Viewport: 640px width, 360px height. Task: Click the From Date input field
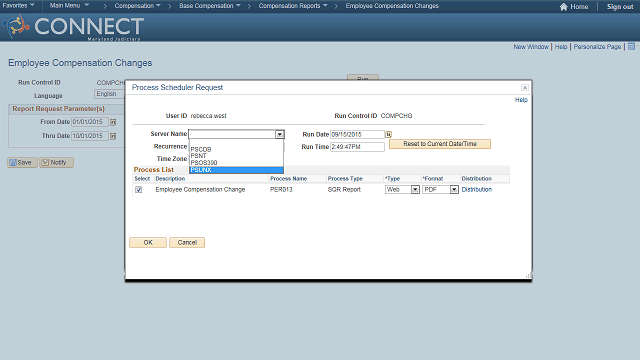[90, 122]
